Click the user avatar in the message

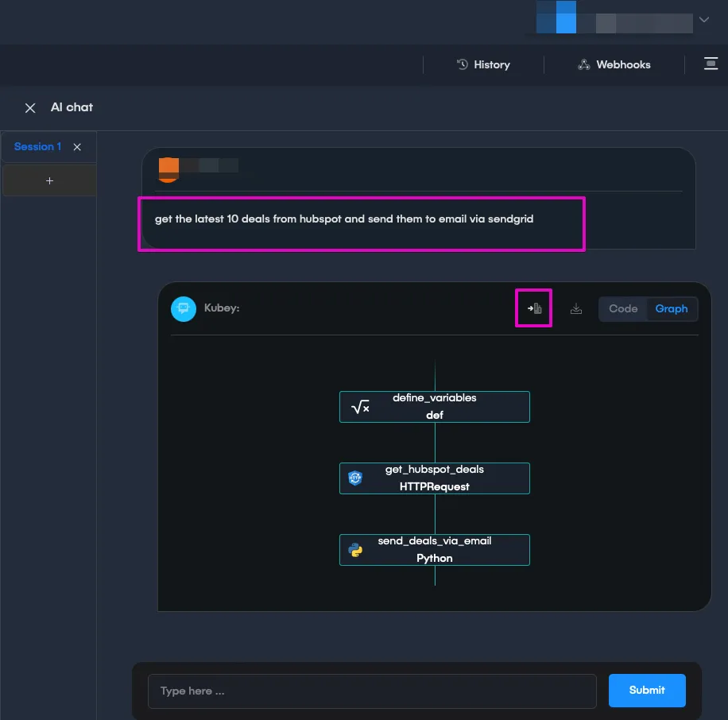click(168, 169)
